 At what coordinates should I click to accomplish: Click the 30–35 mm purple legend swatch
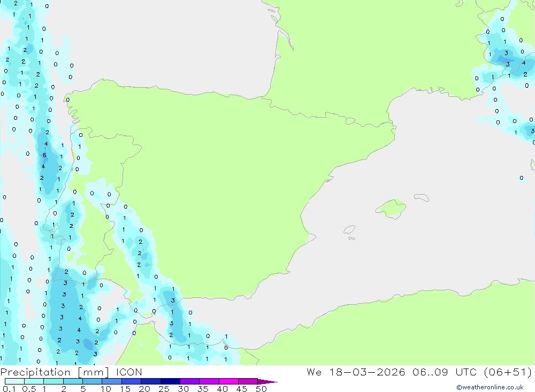pyautogui.click(x=190, y=381)
